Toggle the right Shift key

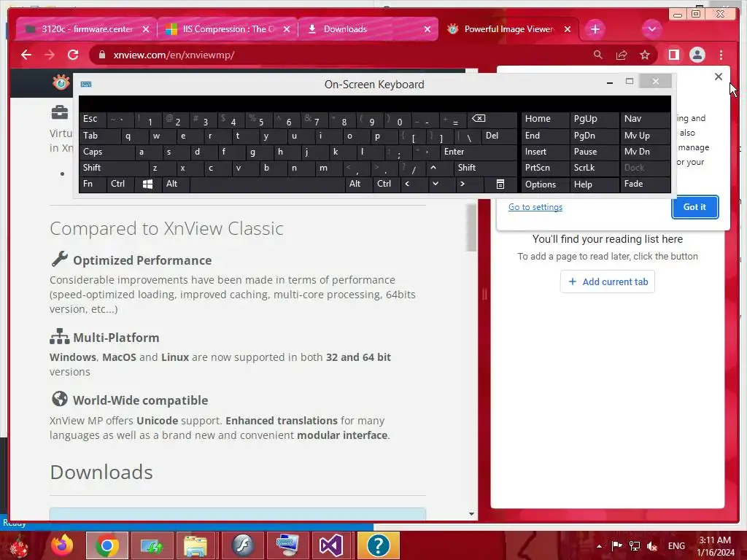coord(485,168)
